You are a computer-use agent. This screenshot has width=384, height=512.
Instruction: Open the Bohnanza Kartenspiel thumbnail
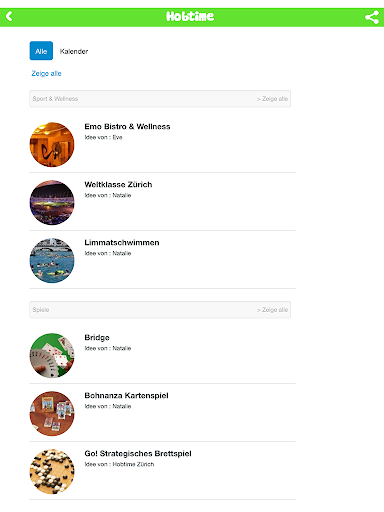coord(52,414)
